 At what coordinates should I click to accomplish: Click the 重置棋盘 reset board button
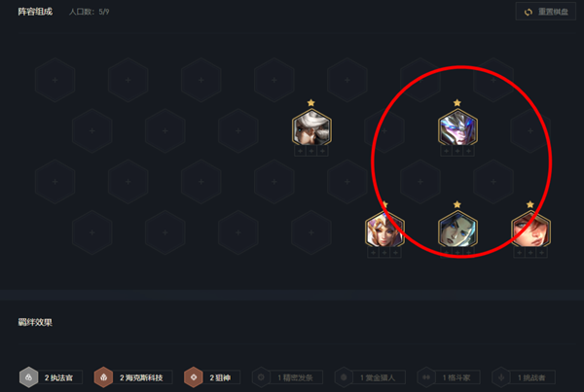546,12
